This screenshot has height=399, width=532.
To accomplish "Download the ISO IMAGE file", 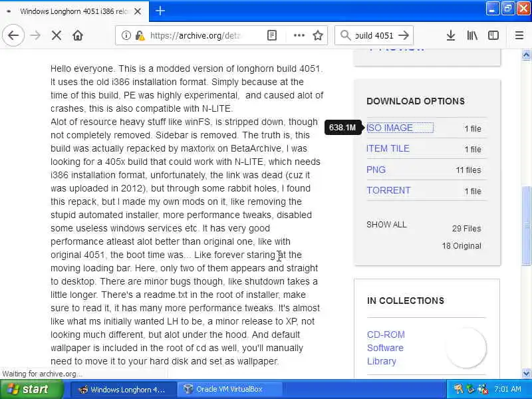I will [x=390, y=128].
